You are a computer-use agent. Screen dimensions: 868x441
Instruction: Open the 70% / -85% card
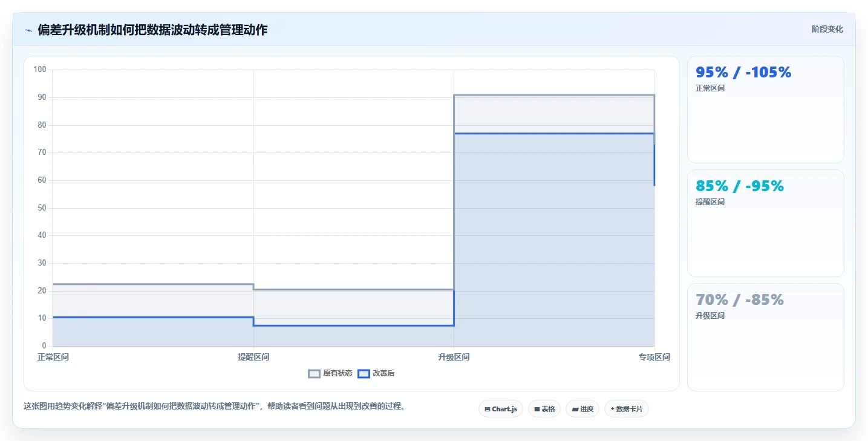[766, 337]
